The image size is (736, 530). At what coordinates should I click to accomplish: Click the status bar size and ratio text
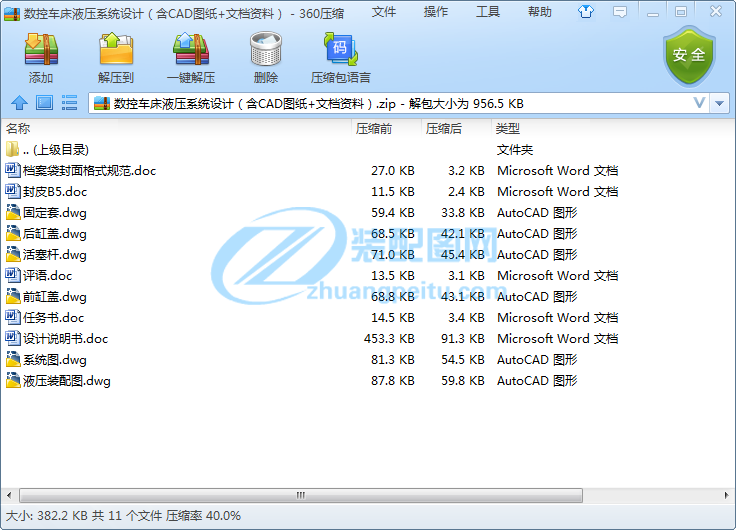pyautogui.click(x=123, y=515)
